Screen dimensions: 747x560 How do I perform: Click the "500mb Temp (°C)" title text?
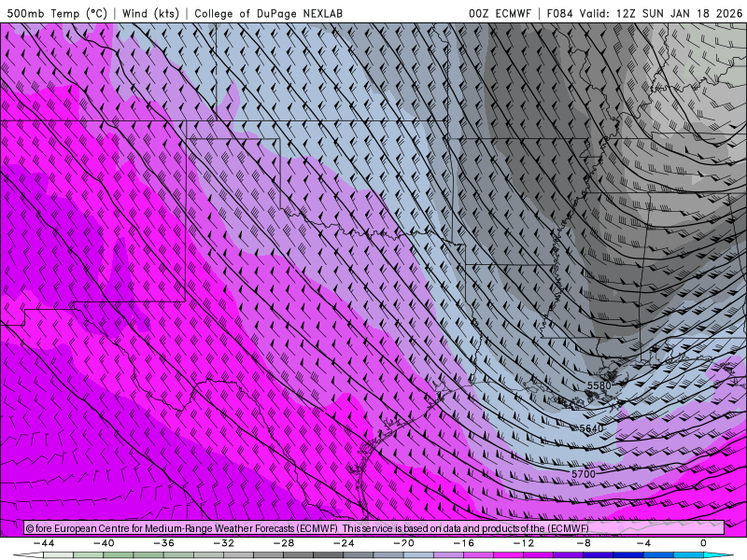pos(57,13)
